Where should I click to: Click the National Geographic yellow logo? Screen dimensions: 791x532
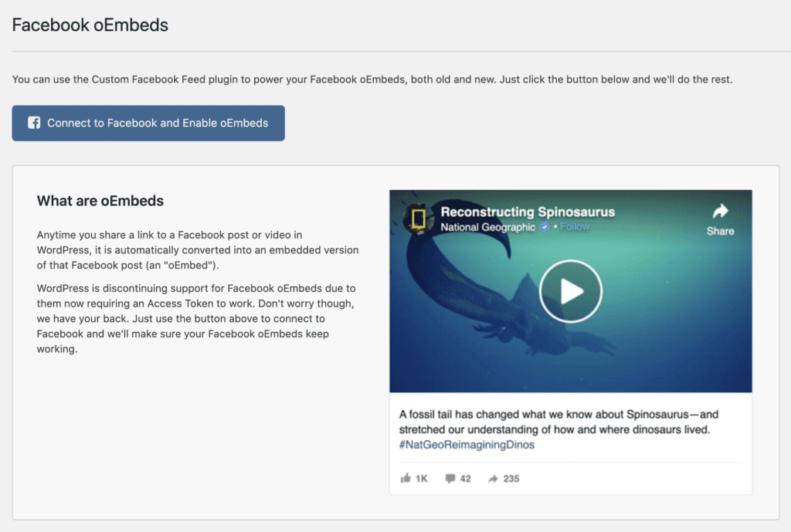click(x=418, y=219)
